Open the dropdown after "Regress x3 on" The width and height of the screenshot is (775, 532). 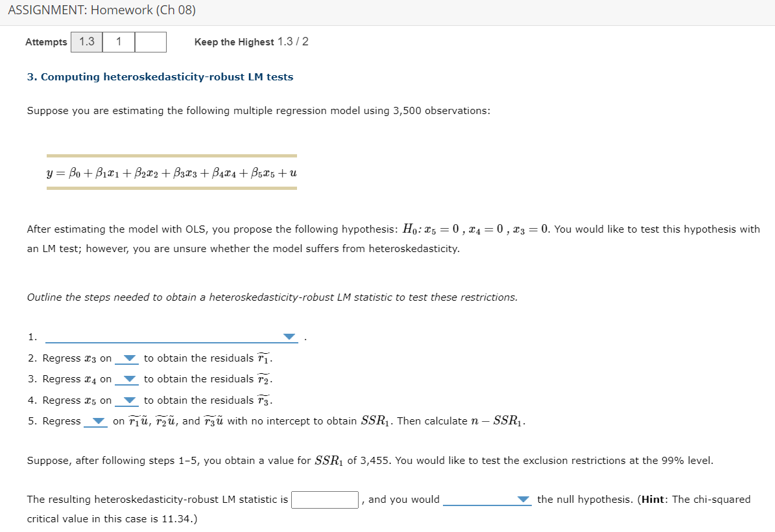click(x=128, y=358)
